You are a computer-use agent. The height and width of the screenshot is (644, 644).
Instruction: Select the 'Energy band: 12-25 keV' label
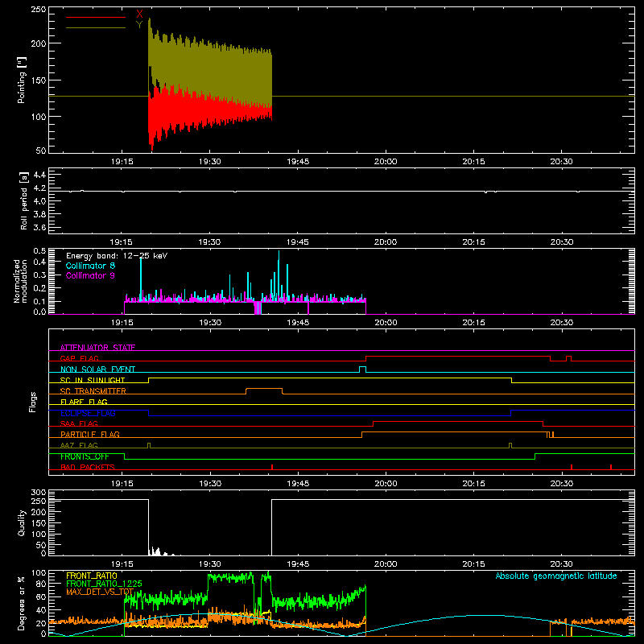click(x=117, y=256)
